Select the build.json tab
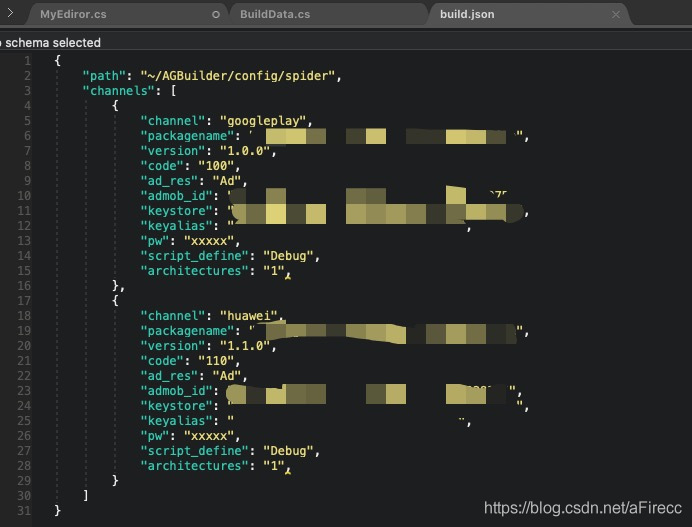 point(467,14)
